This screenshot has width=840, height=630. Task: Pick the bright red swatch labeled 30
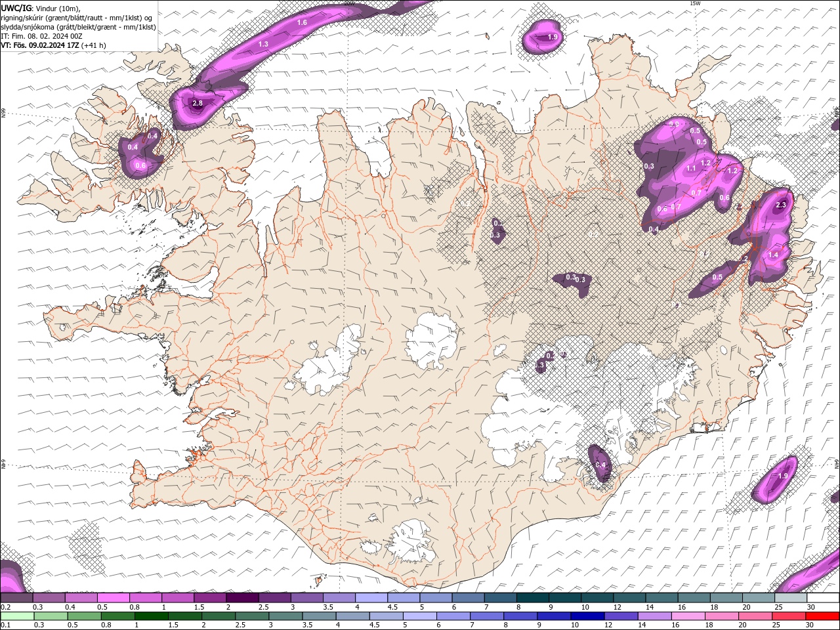823,616
